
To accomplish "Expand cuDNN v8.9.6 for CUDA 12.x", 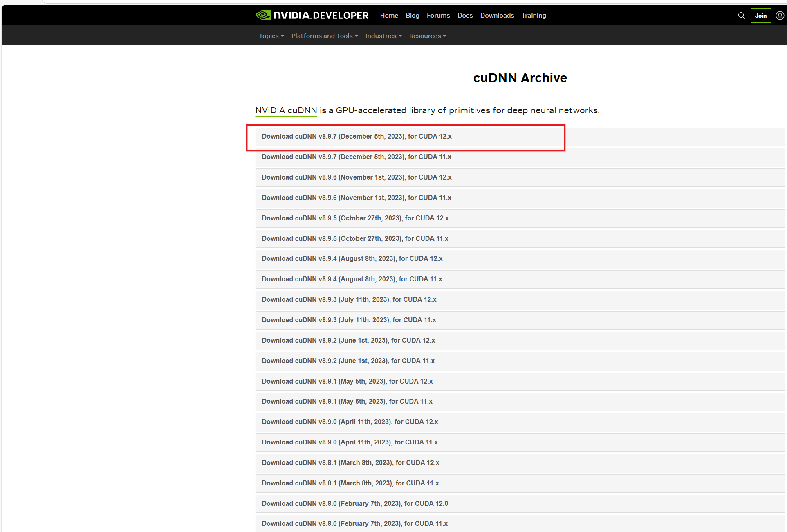I will point(520,177).
